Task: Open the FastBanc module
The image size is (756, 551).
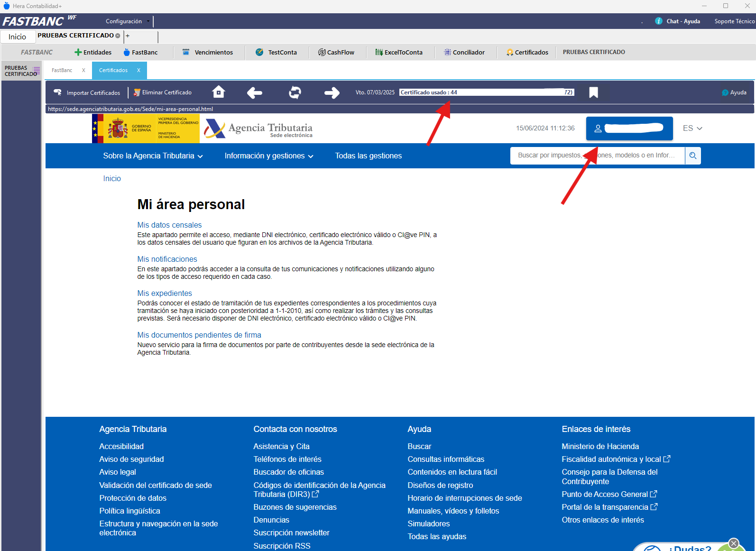Action: [x=140, y=52]
